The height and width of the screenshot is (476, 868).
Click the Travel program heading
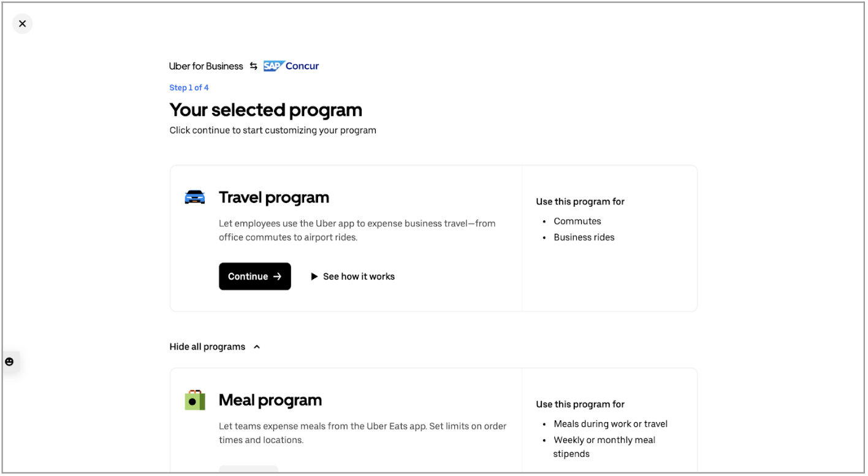[274, 197]
